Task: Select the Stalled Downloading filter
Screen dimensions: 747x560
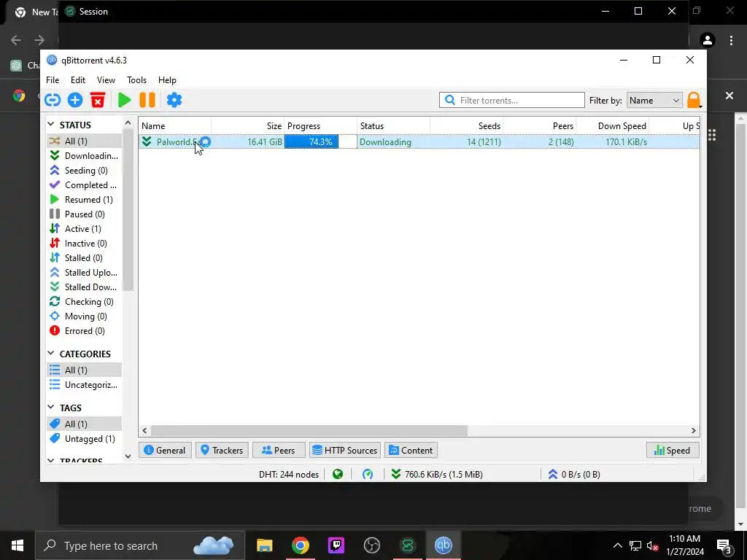Action: tap(84, 287)
